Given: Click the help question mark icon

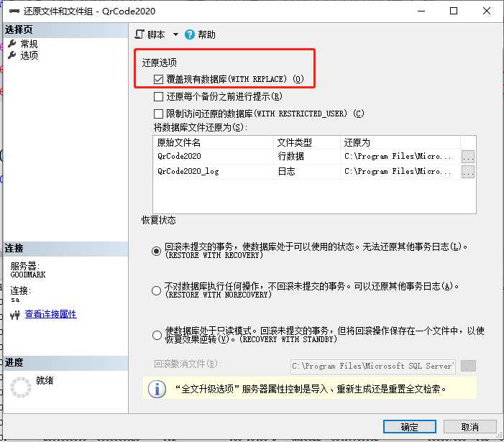Looking at the screenshot, I should point(190,34).
